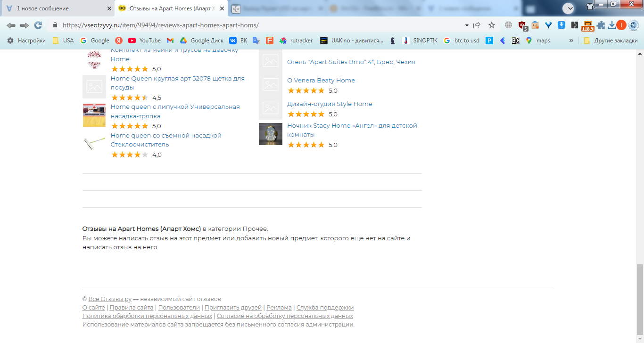644x343 pixels.
Task: Bookmark this page with the star icon
Action: click(x=492, y=25)
